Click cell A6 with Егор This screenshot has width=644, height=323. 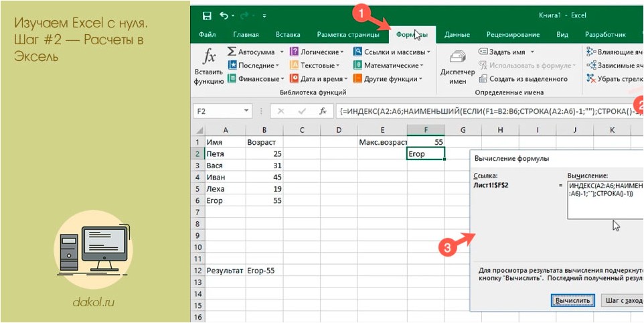click(x=226, y=201)
